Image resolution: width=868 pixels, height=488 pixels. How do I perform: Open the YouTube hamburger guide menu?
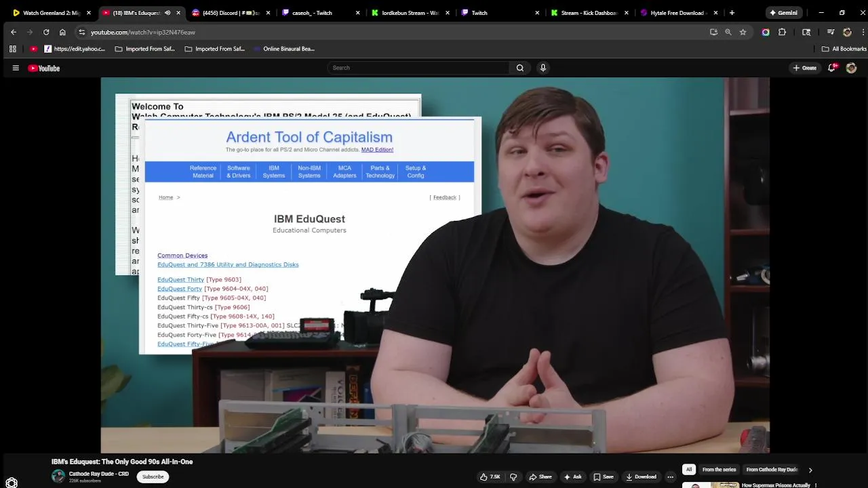[16, 68]
